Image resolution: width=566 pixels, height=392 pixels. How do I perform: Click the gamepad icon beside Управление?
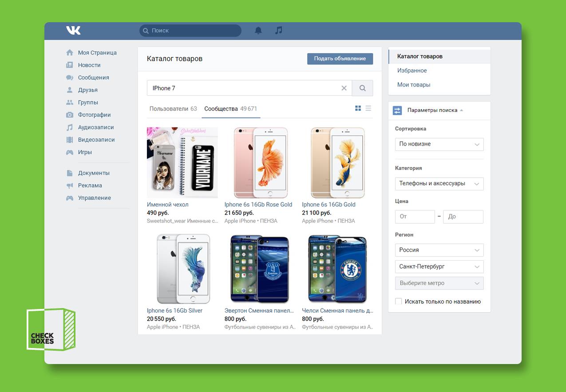[x=70, y=198]
